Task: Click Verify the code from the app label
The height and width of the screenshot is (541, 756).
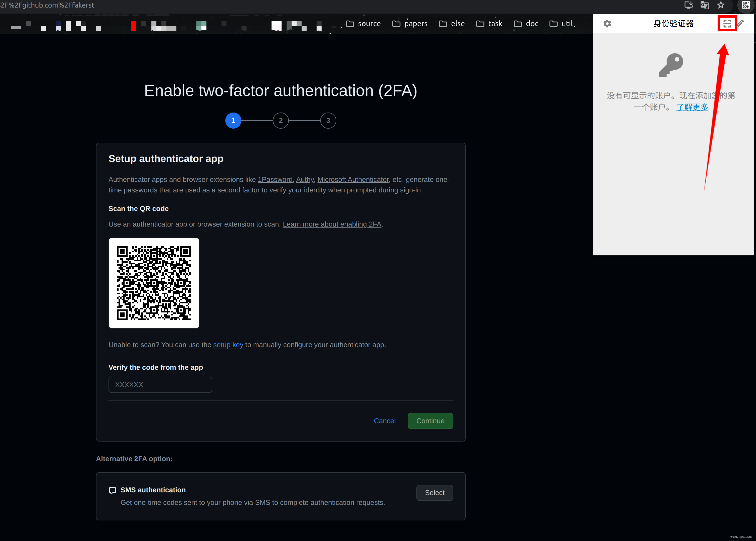Action: pos(155,367)
